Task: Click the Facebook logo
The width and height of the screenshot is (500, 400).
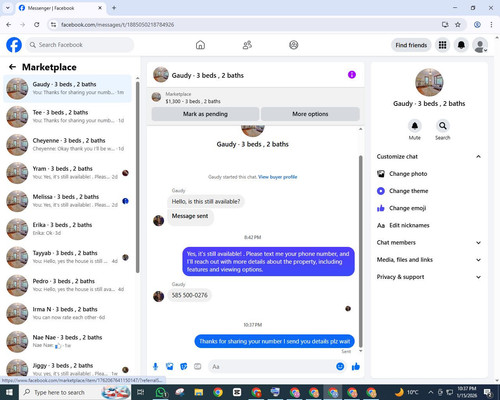Action: click(x=14, y=45)
